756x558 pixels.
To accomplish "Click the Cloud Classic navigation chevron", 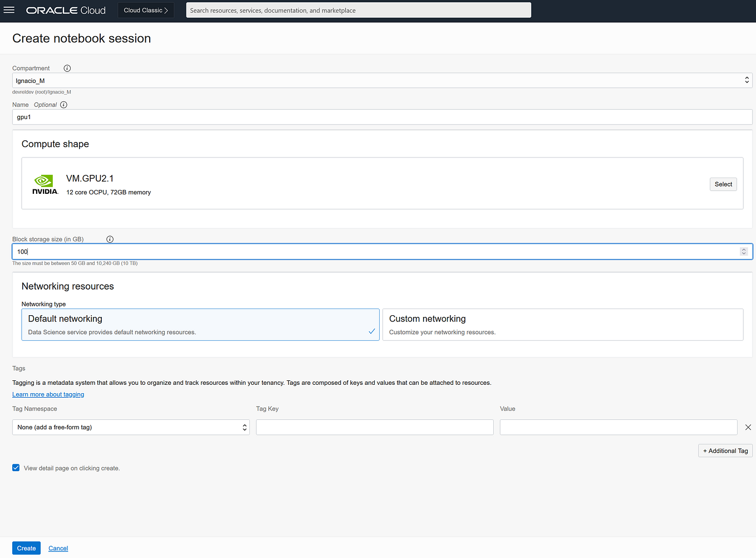I will click(166, 9).
